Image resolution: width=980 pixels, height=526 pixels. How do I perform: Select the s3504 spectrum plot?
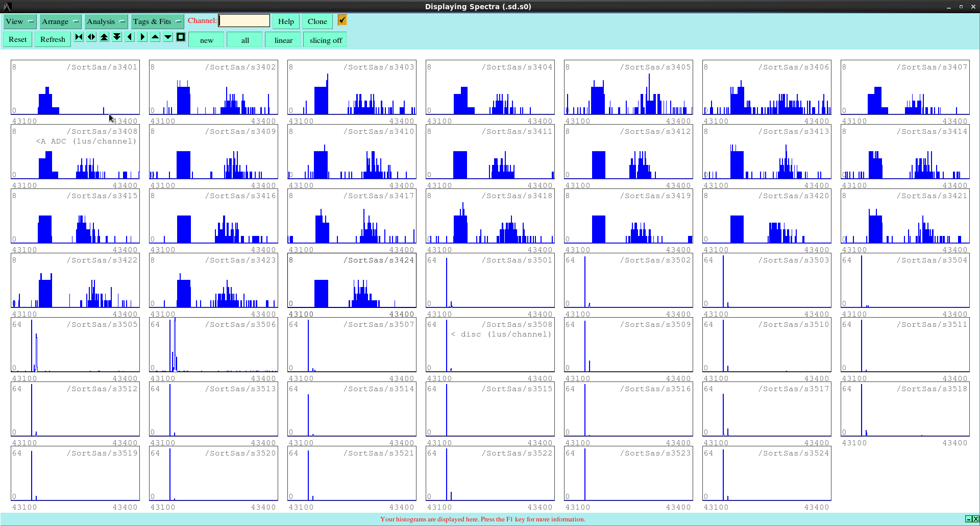click(905, 280)
